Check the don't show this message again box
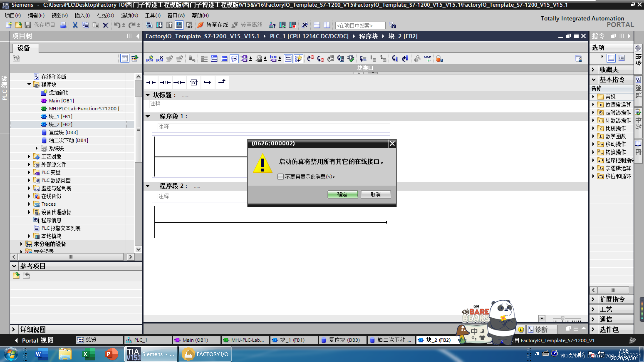The image size is (644, 362). [281, 177]
